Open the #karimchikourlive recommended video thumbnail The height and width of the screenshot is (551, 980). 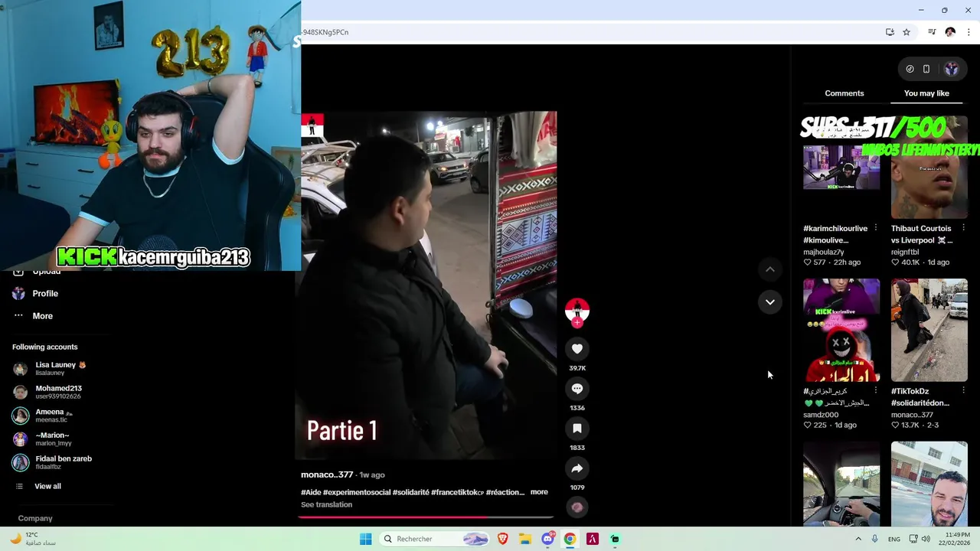(x=841, y=167)
